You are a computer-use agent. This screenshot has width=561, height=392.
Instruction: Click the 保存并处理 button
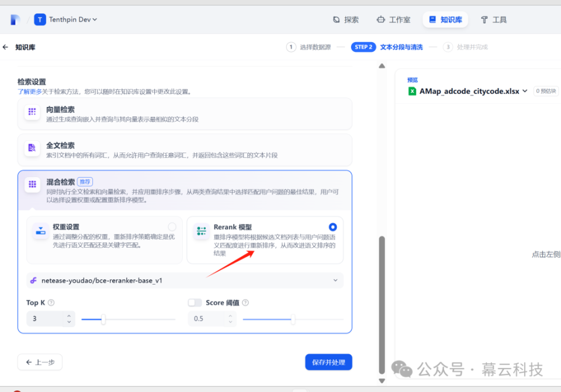328,362
